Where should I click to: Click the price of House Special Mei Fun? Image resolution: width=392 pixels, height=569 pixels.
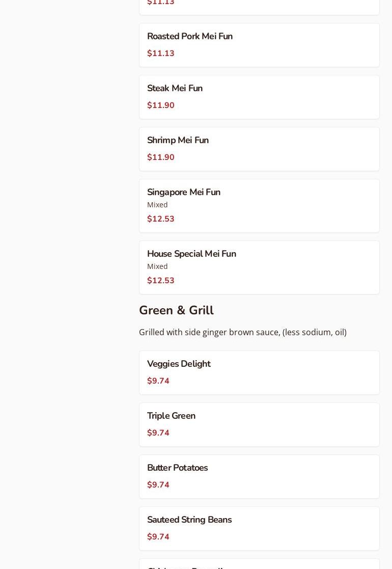[x=161, y=281]
